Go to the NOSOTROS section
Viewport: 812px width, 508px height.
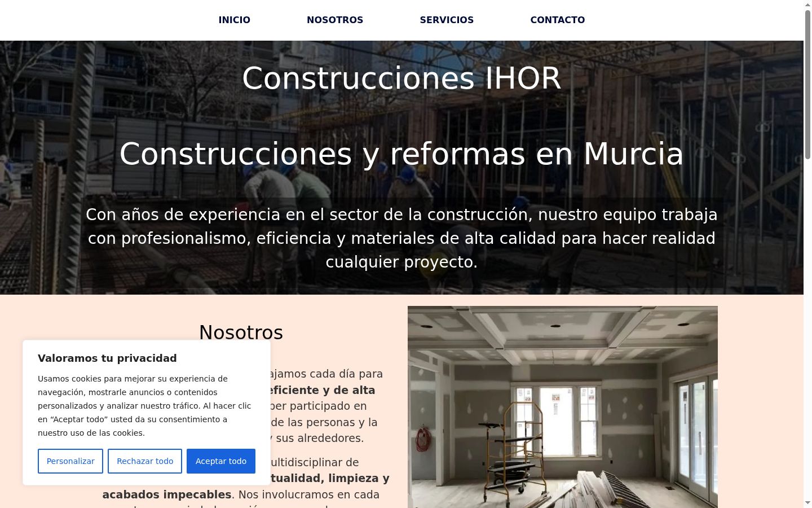point(335,20)
